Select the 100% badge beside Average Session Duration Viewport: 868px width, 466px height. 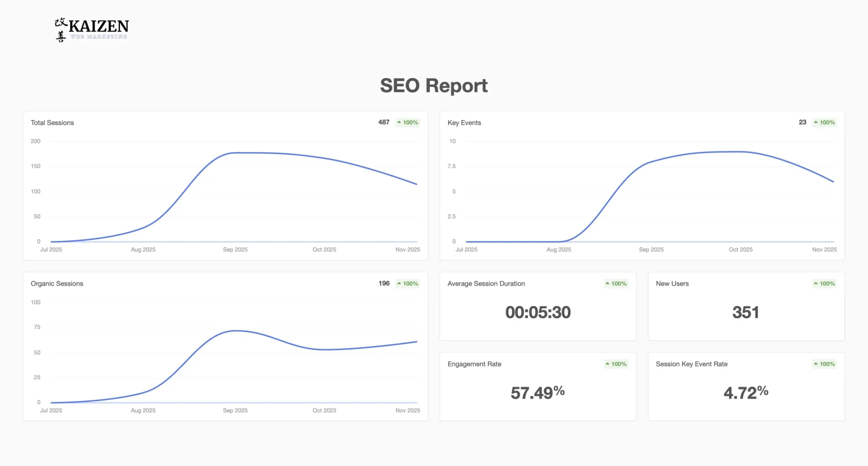[615, 283]
